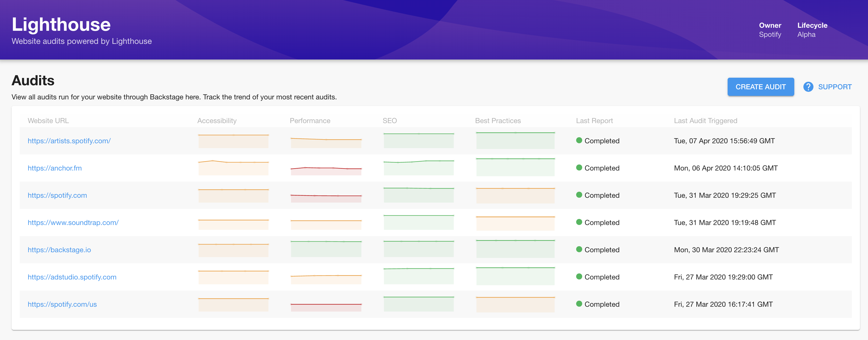
Task: Open the spotify.com audit link
Action: coord(57,195)
